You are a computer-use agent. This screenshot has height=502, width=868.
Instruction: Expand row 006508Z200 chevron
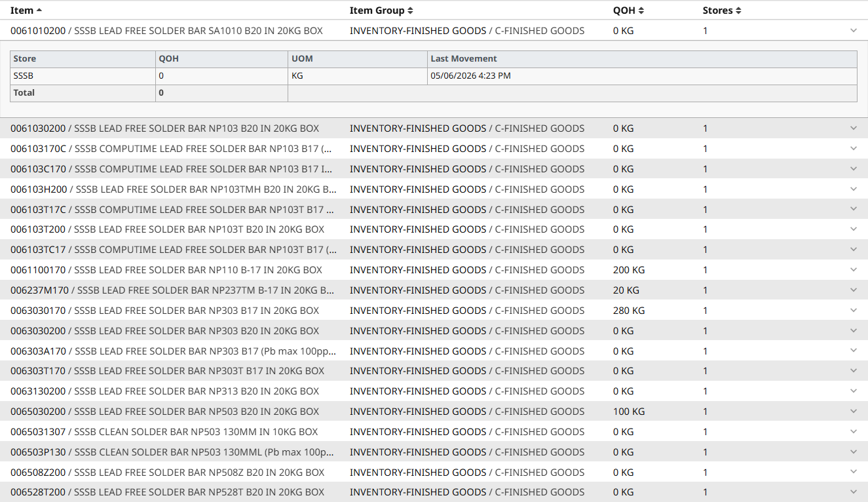coord(853,473)
